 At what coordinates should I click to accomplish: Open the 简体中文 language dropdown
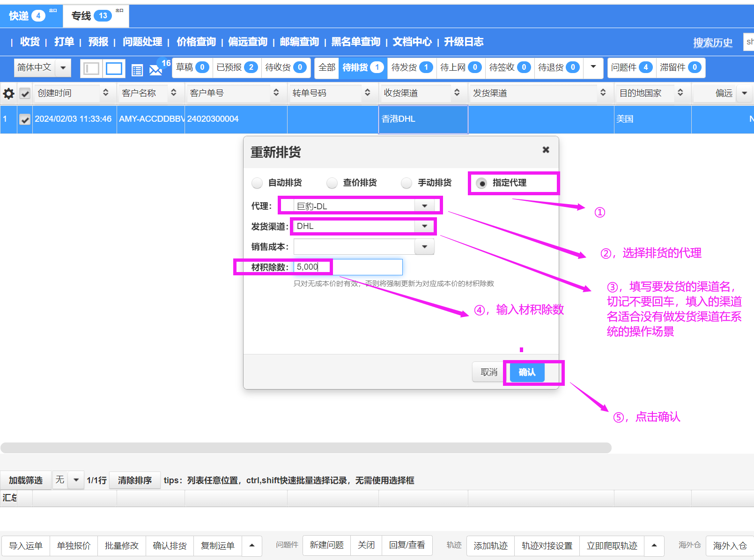(63, 68)
